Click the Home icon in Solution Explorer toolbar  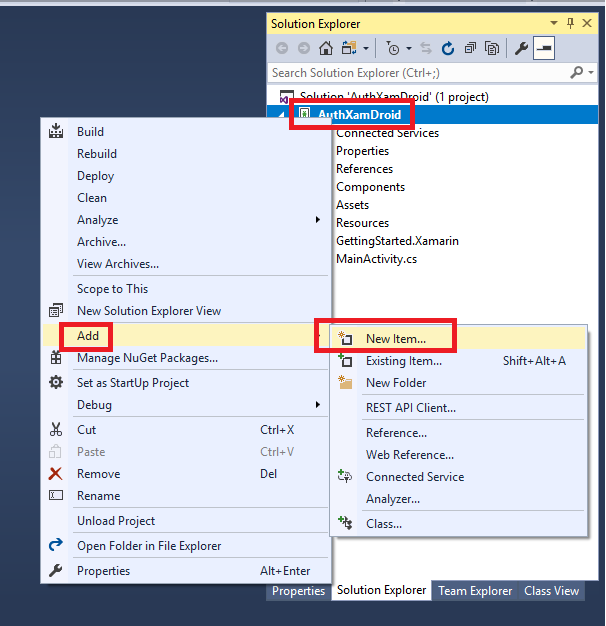coord(326,48)
